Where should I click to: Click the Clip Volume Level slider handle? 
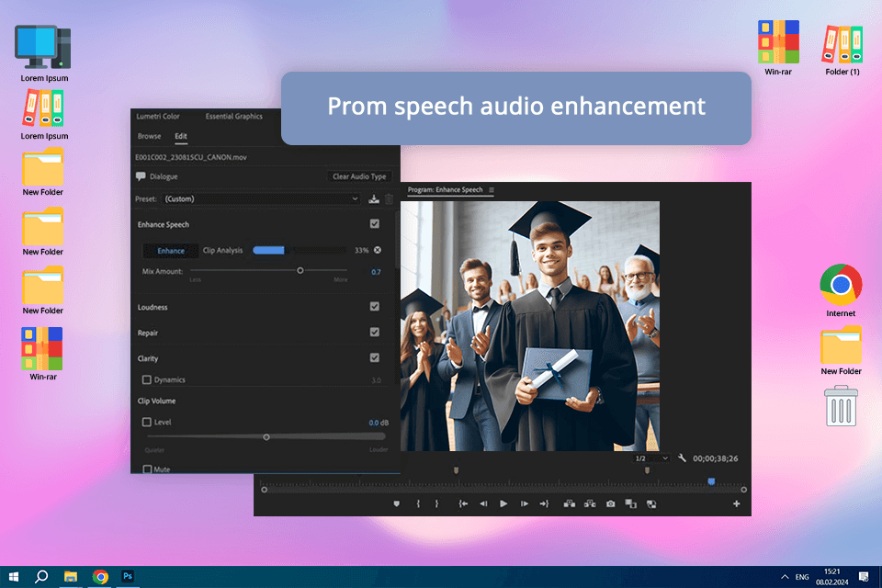point(266,436)
